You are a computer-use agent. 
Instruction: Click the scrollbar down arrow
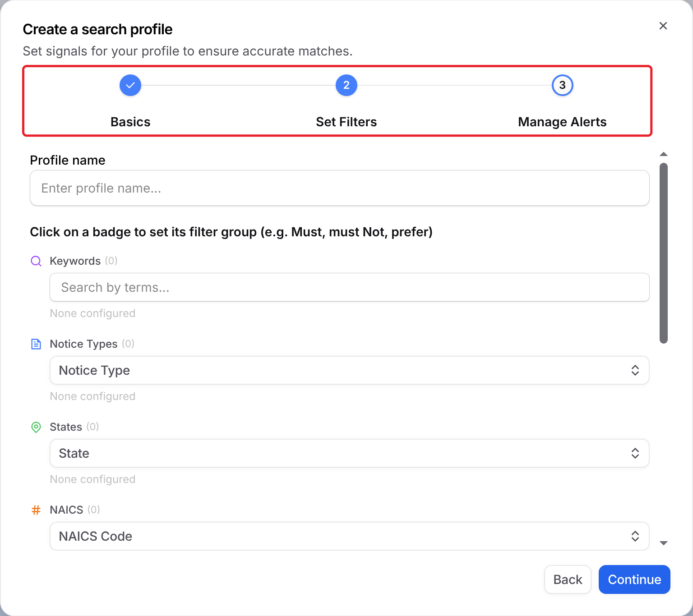click(x=664, y=543)
